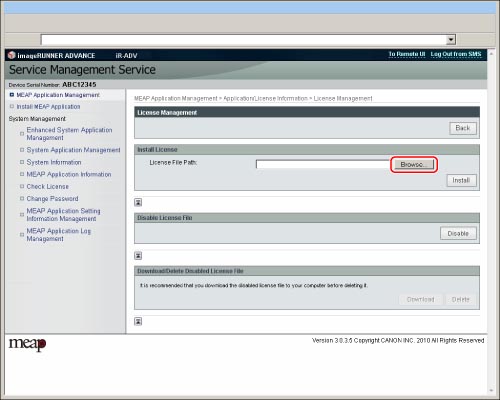Click back-to-top icon below Install License
The width and height of the screenshot is (500, 400).
pos(138,202)
